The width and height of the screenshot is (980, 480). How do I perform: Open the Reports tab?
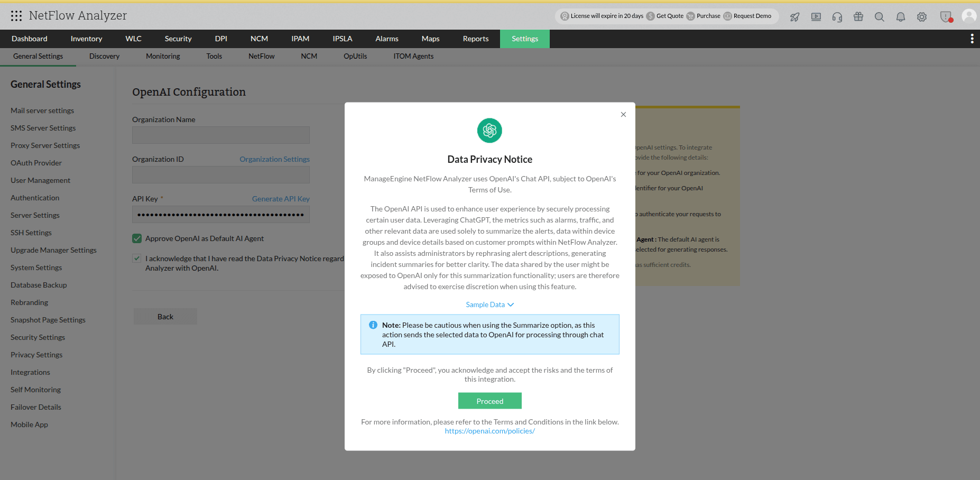click(476, 39)
